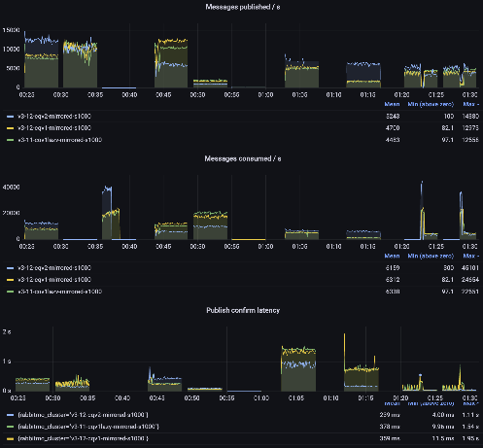Toggle v3-12-cqv2-mirrored-s1000 series in Messages consumed legend

54,268
